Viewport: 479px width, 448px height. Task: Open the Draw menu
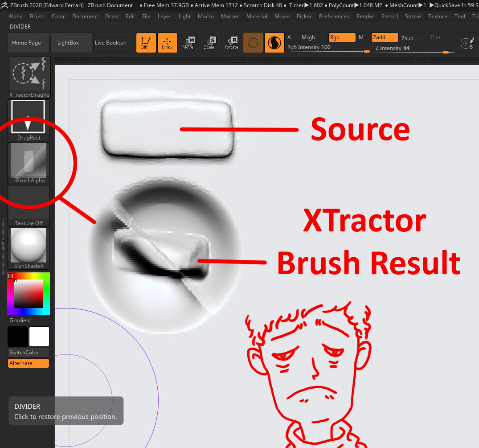point(112,16)
